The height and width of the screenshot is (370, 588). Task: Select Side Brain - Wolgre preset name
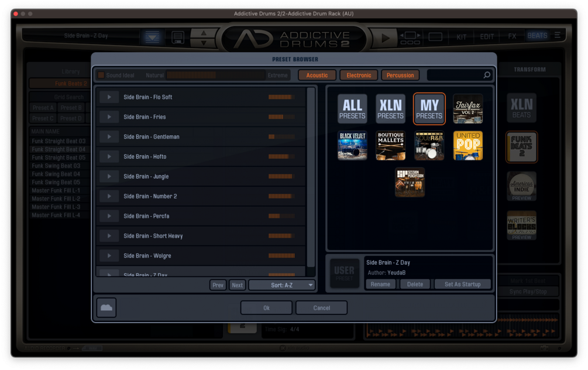(147, 256)
